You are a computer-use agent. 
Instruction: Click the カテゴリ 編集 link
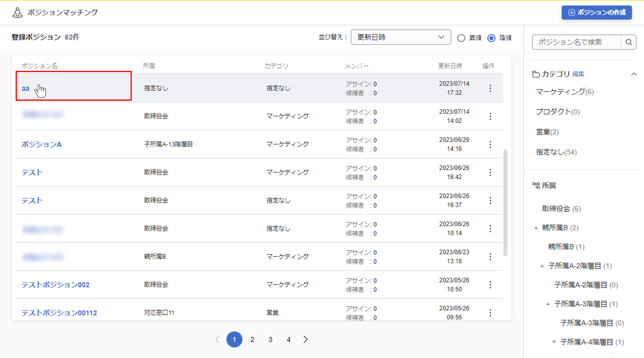pos(578,74)
